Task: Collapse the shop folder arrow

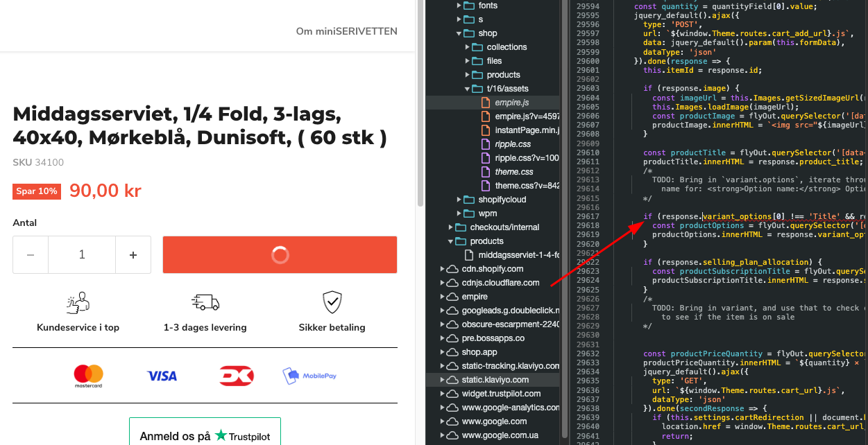Action: coord(459,33)
